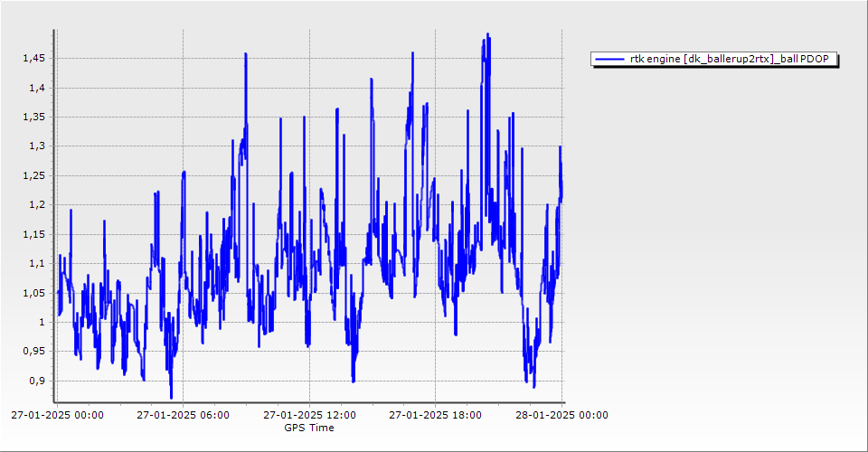Click the 1,35 y-axis value
868x452 pixels.
coord(33,118)
